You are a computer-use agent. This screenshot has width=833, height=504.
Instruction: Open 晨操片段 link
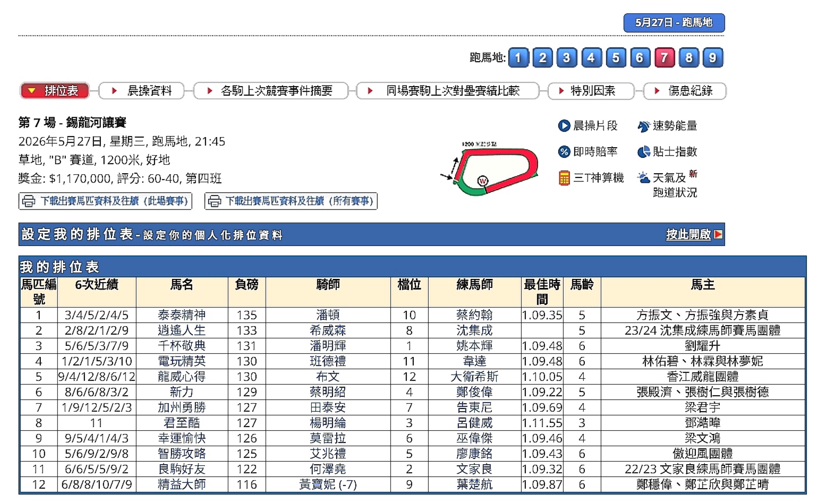point(595,126)
